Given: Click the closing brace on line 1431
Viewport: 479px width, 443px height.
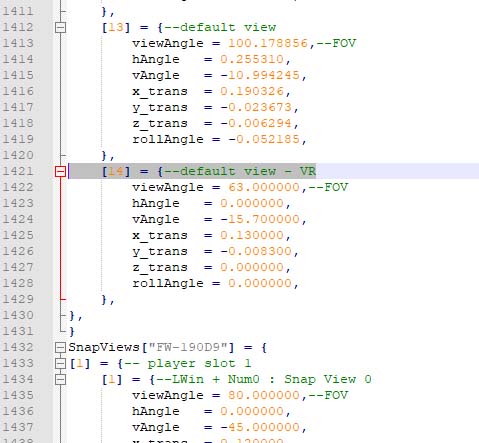Looking at the screenshot, I should pos(72,331).
